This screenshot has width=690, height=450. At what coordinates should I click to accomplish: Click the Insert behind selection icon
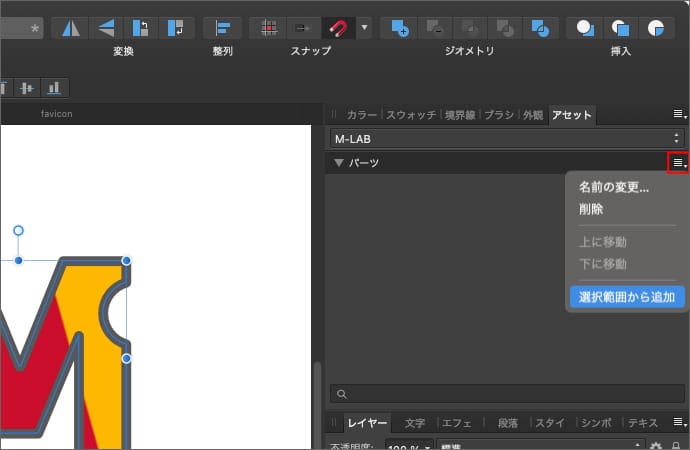coord(586,27)
